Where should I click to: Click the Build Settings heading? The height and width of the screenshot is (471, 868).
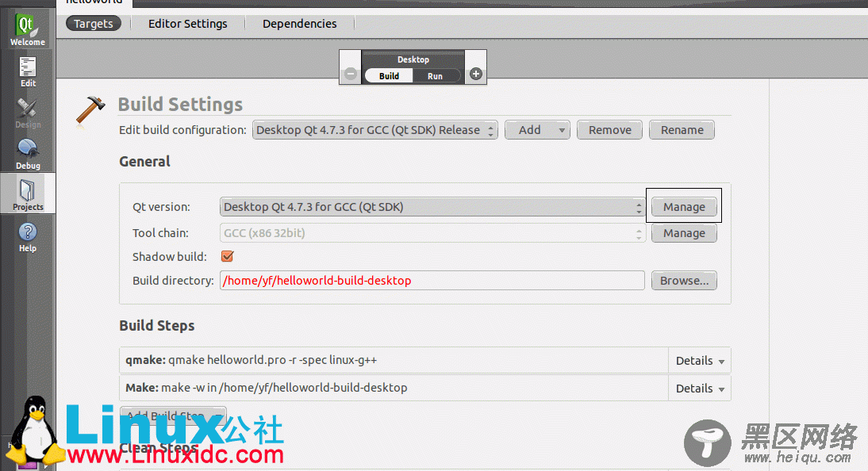tap(180, 105)
